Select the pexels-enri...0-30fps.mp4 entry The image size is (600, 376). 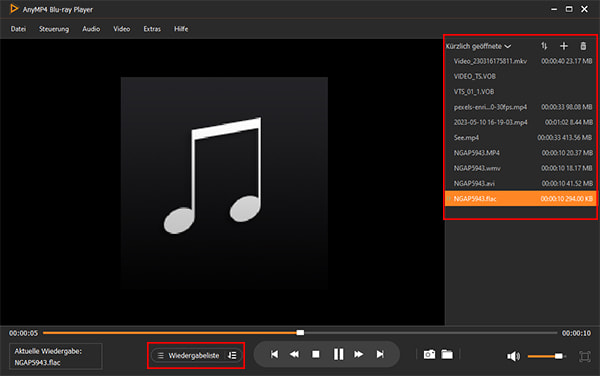click(x=520, y=107)
